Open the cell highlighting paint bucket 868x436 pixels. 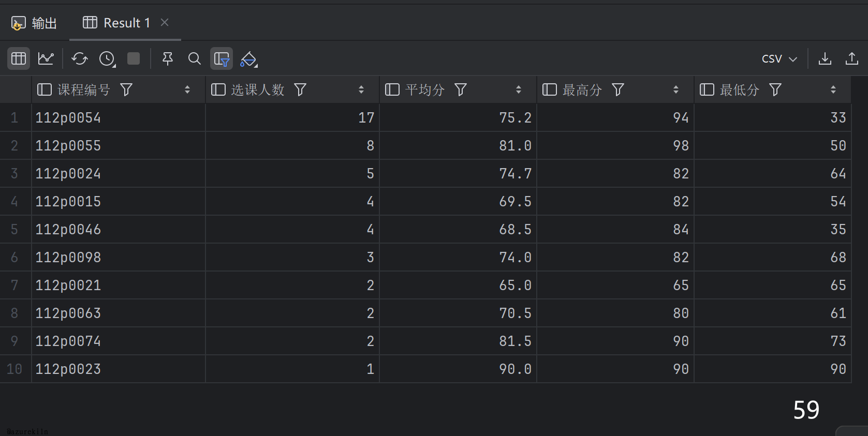pyautogui.click(x=249, y=59)
